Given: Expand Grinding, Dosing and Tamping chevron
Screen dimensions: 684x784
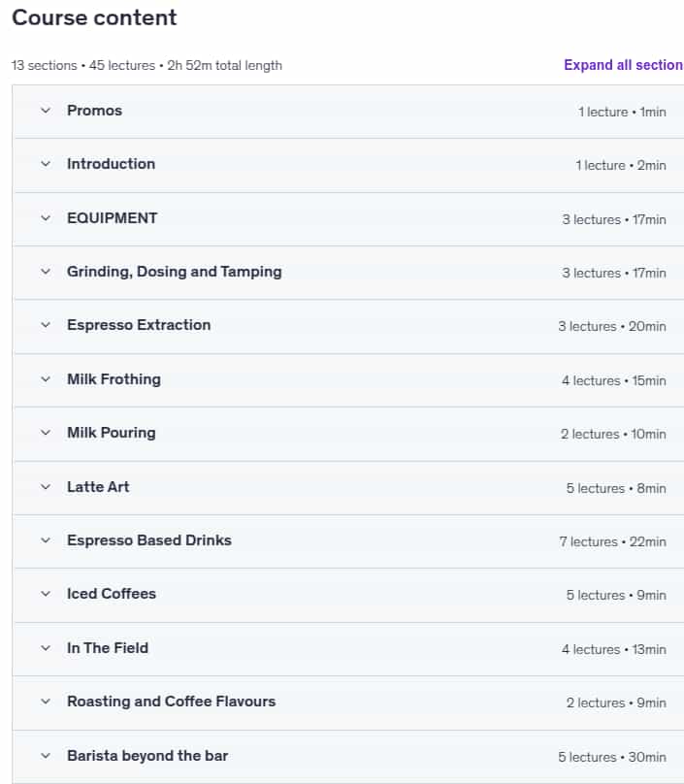Looking at the screenshot, I should pos(46,272).
